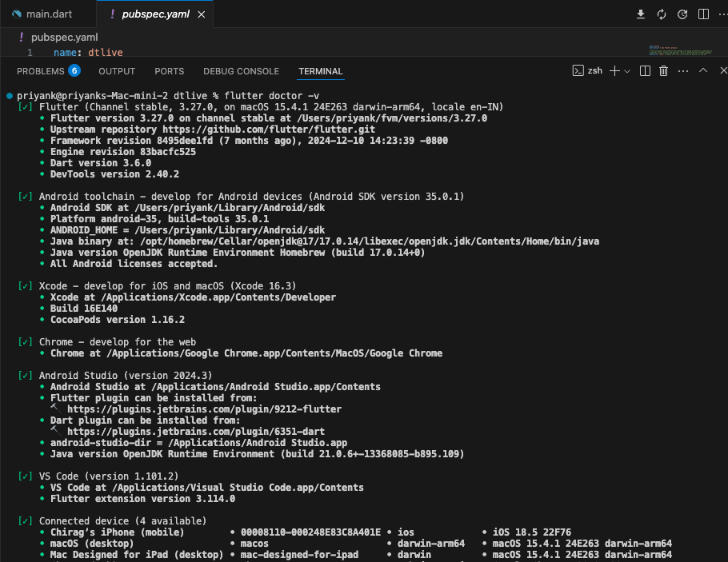Viewport: 728px width, 562px height.
Task: Click the 'CocoaPods version 1.16.2' line
Action: pos(118,320)
